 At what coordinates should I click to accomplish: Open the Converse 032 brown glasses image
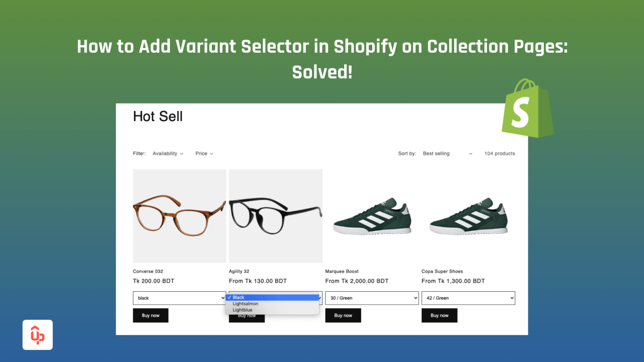pyautogui.click(x=179, y=216)
